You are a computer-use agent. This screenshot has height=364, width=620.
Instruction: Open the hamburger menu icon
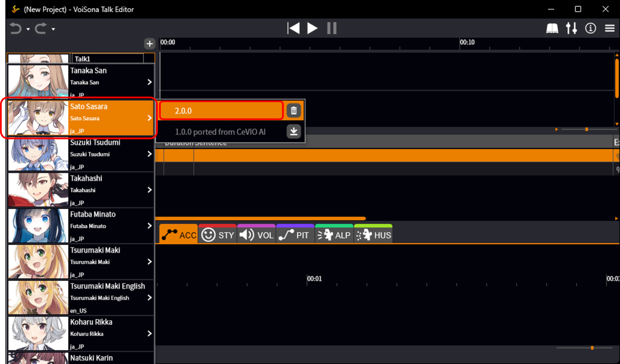coord(610,29)
